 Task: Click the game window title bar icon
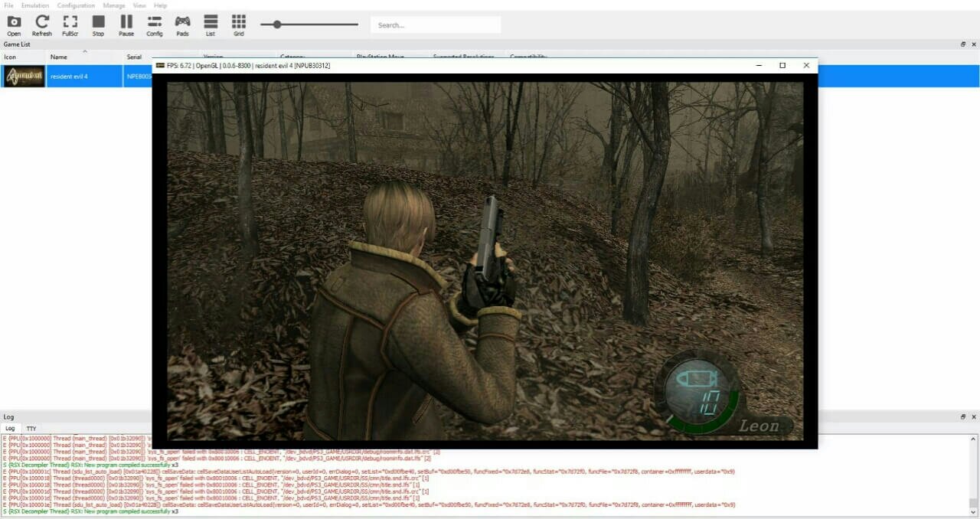click(160, 66)
